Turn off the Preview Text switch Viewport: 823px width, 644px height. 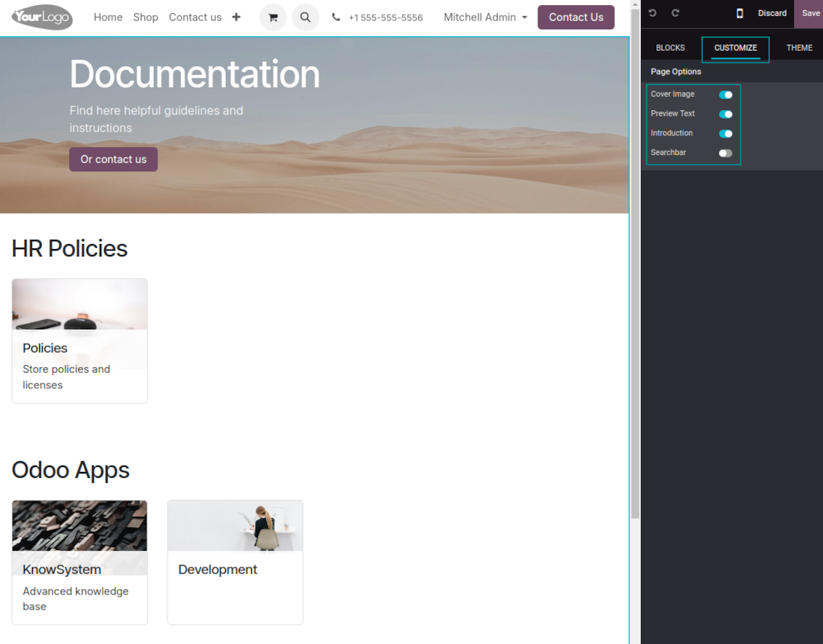coord(725,114)
